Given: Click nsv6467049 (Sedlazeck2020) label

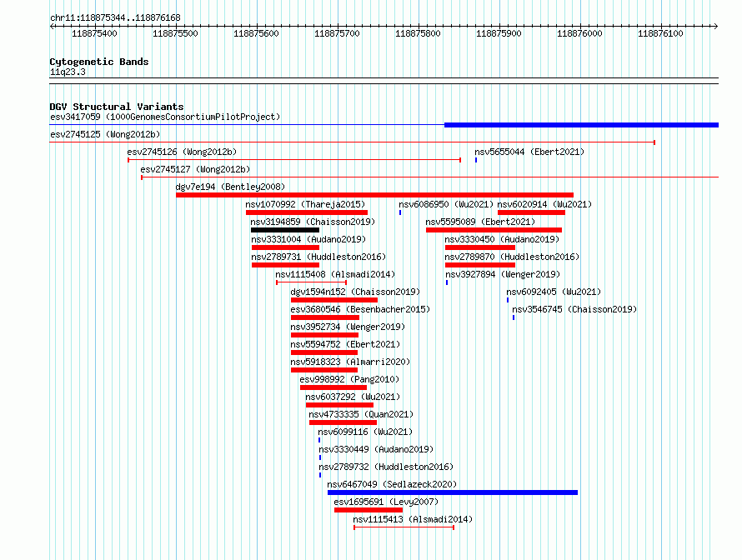Looking at the screenshot, I should [x=392, y=484].
